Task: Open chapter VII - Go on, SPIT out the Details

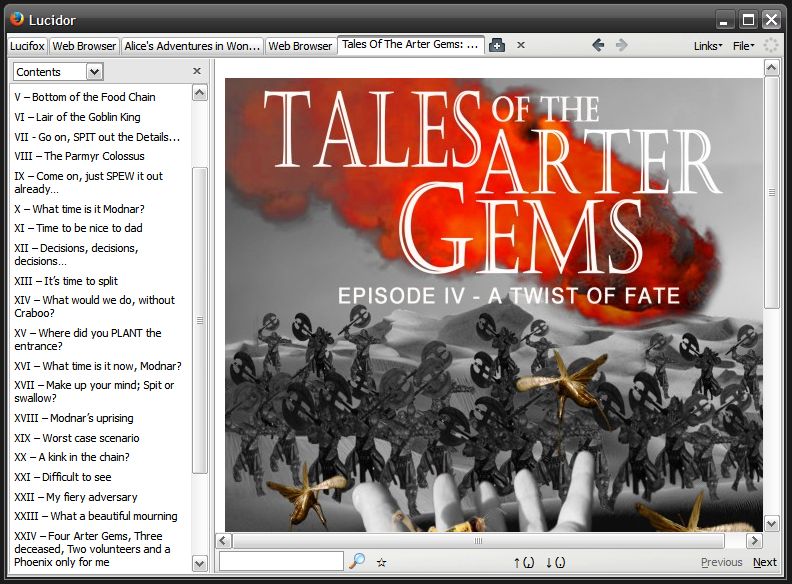Action: 97,137
